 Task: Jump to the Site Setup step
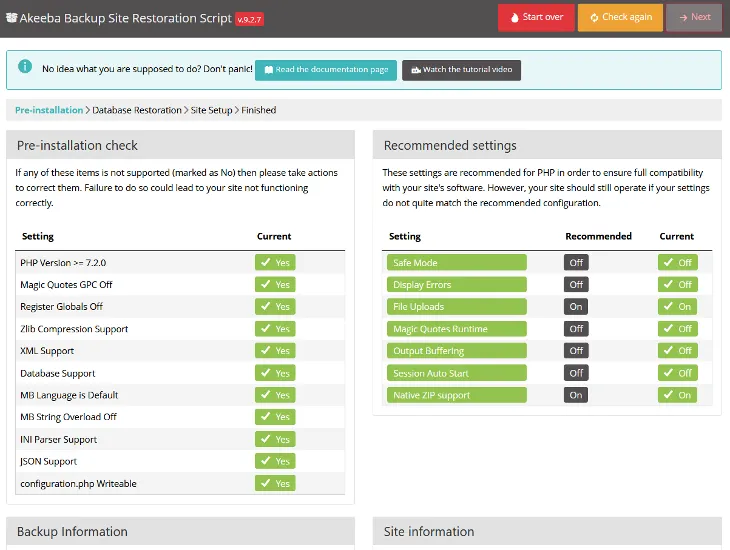(212, 110)
